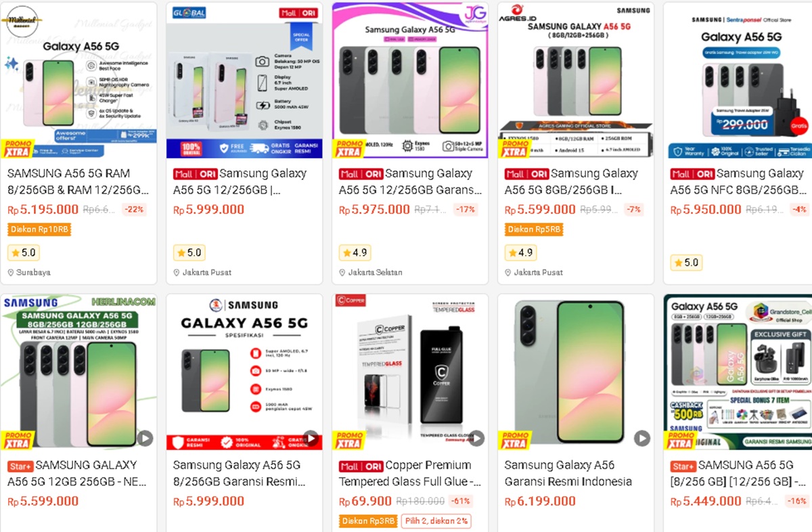The width and height of the screenshot is (812, 532).
Task: Select the 4.9 rating on Agres.ID listing
Action: click(520, 252)
